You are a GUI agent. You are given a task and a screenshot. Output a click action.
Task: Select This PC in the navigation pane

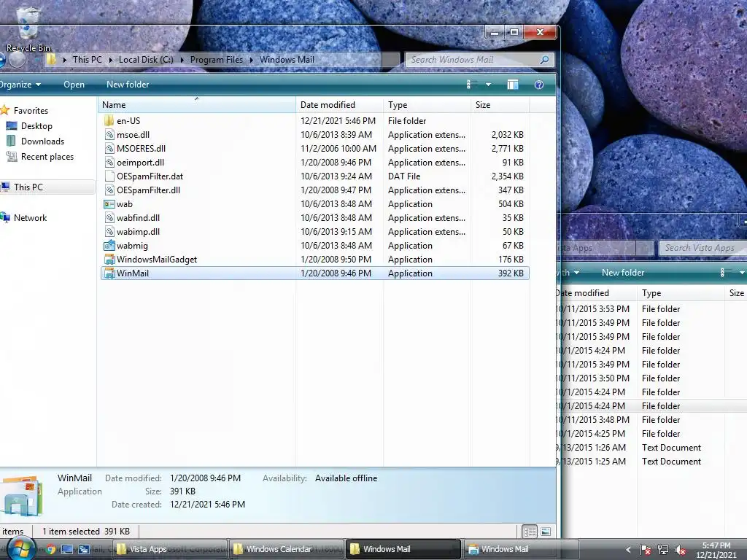[x=28, y=187]
